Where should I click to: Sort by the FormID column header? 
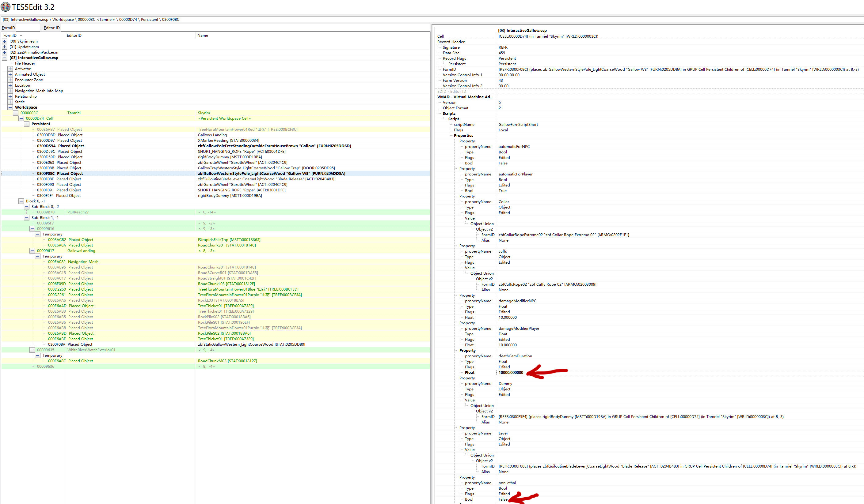(33, 35)
